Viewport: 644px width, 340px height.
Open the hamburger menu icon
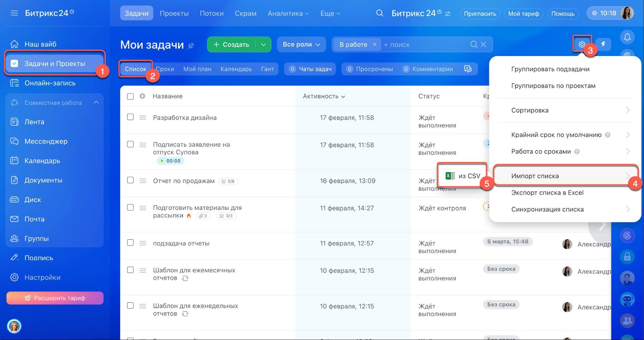(14, 13)
